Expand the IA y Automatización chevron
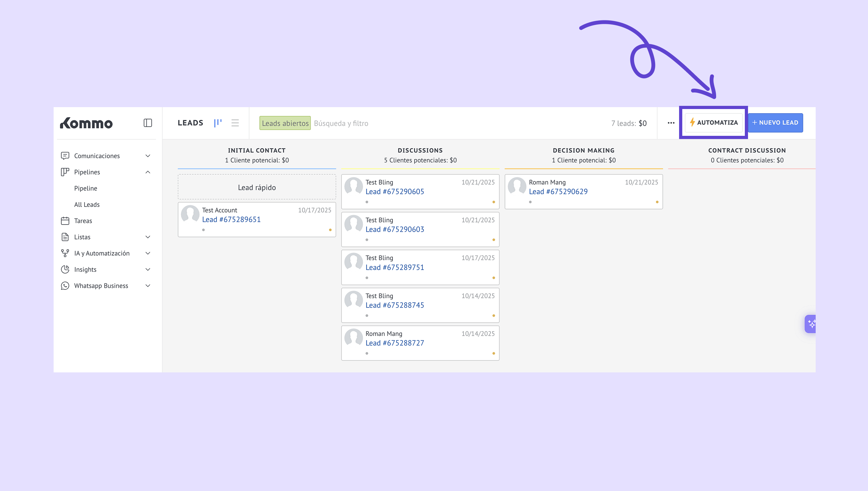The image size is (868, 491). coord(147,253)
